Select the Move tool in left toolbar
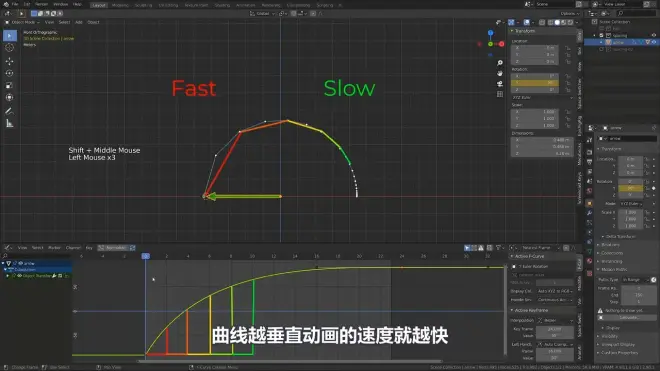 point(9,61)
